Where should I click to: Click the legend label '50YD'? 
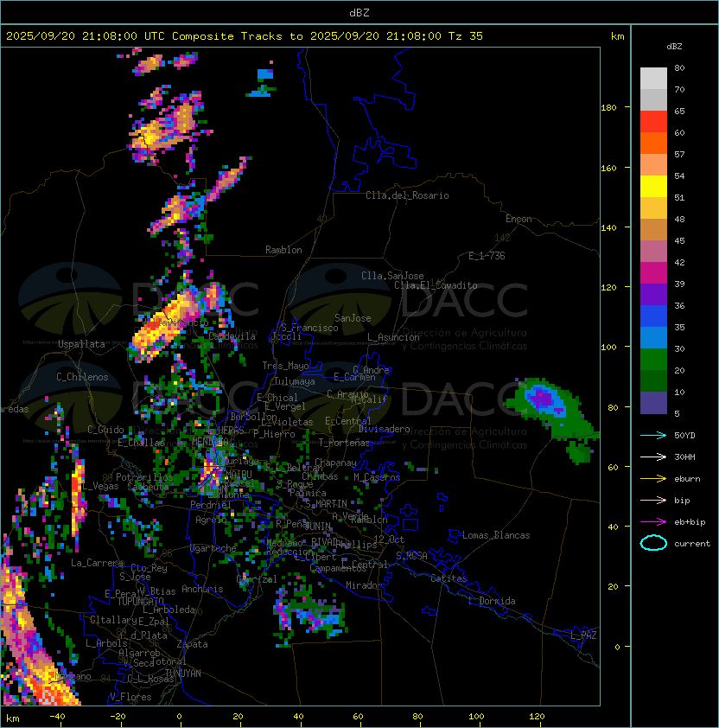[x=684, y=435]
